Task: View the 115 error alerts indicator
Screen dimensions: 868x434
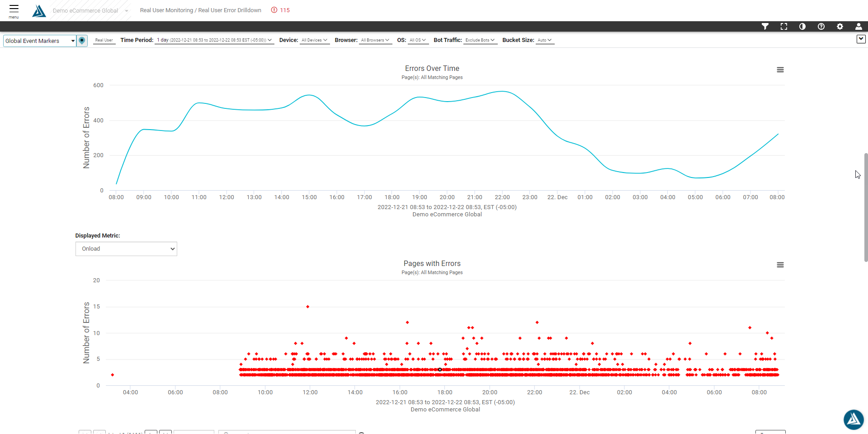Action: (280, 10)
